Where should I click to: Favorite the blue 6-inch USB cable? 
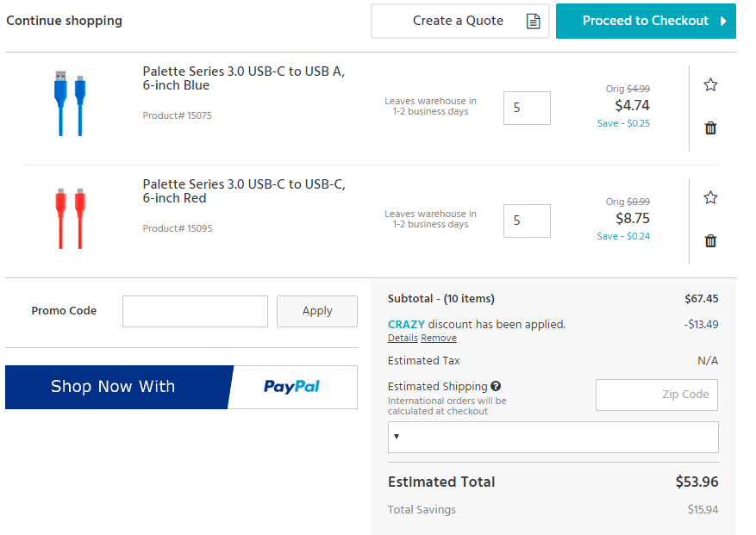click(710, 84)
